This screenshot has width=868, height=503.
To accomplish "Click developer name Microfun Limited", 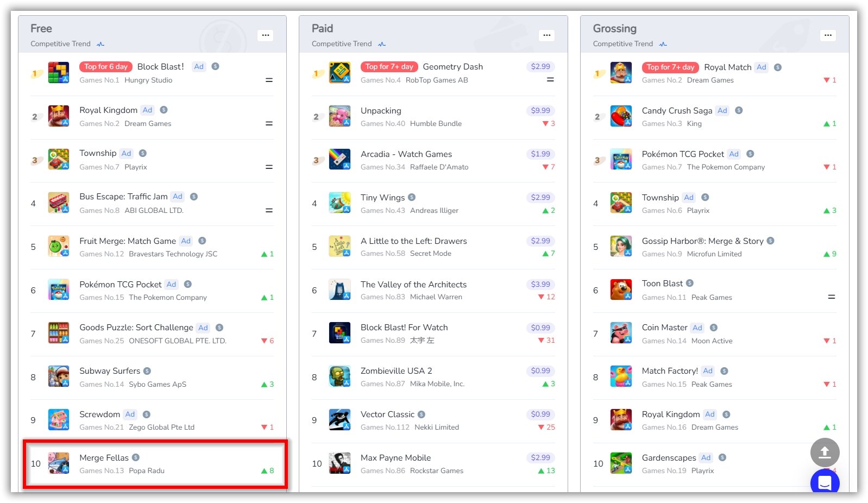I will pyautogui.click(x=714, y=254).
